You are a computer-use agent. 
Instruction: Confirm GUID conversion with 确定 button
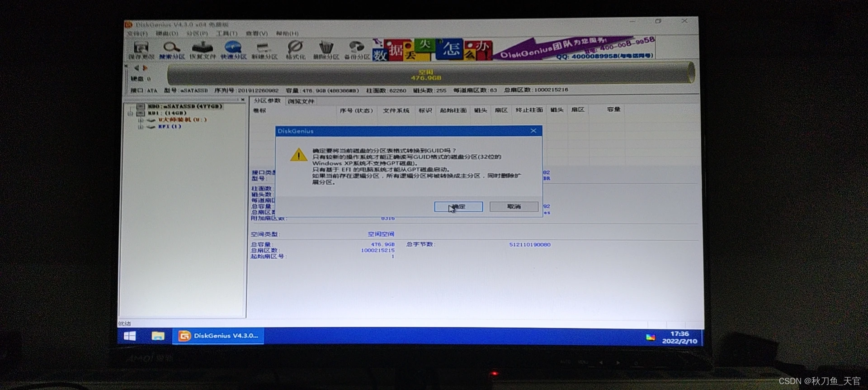point(458,207)
